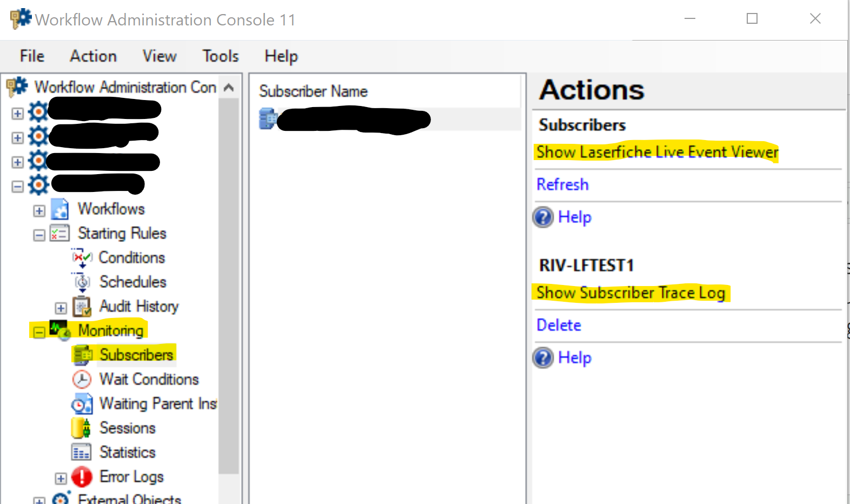850x504 pixels.
Task: Click the red Error Logs icon
Action: 82,477
